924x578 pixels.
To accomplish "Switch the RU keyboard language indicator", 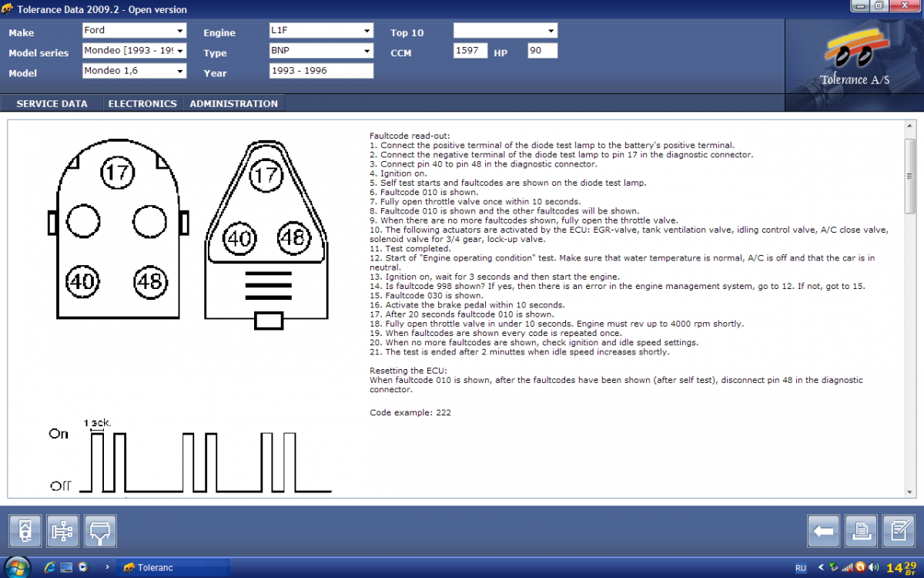I will pos(801,568).
